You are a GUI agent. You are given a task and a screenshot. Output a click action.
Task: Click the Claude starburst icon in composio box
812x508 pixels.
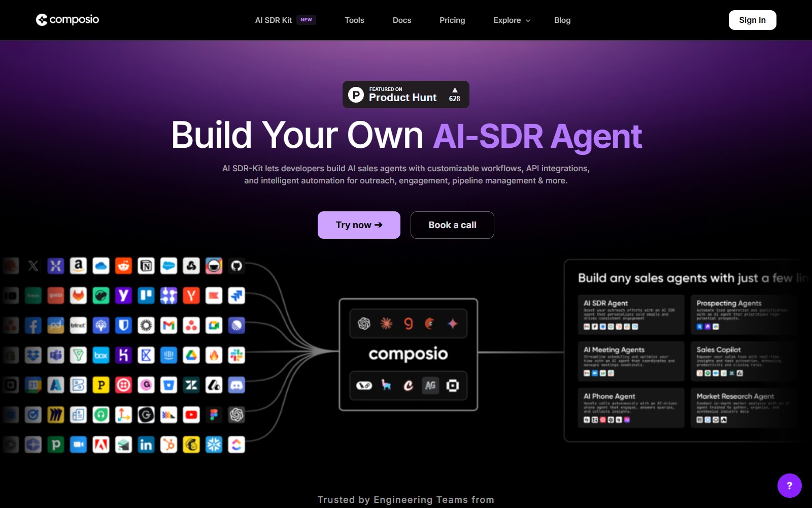[386, 323]
